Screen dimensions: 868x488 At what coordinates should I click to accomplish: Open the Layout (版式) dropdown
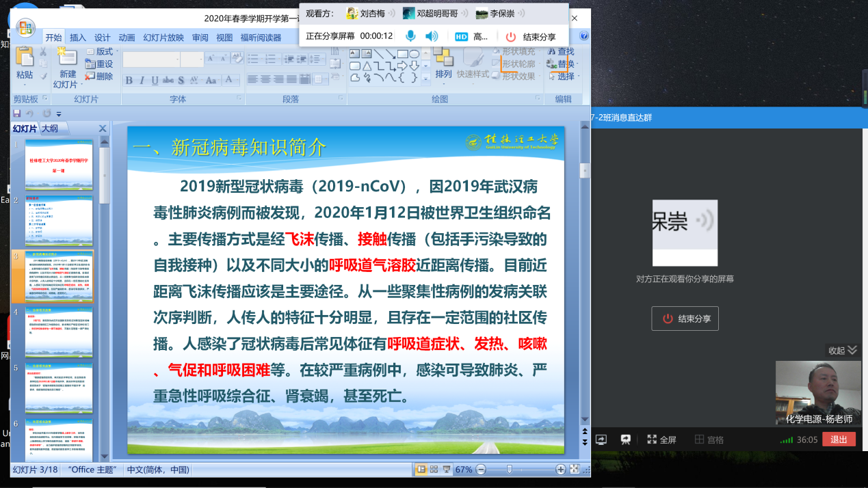103,52
